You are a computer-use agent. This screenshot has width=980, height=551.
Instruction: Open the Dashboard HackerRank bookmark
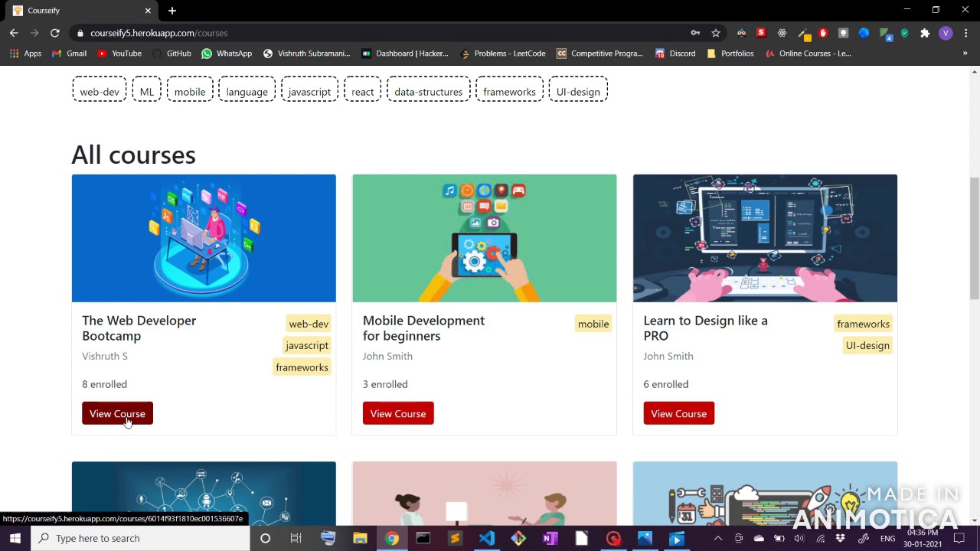[405, 54]
